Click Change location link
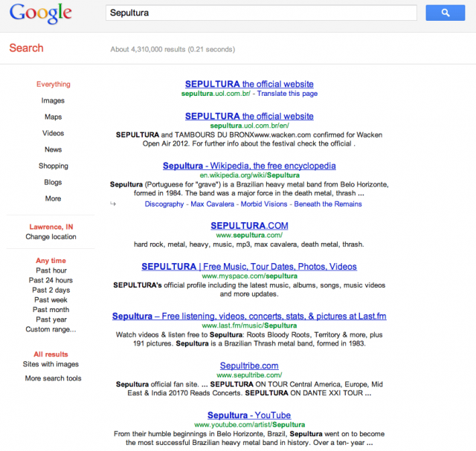Screen dimensions: 476x451 point(51,237)
